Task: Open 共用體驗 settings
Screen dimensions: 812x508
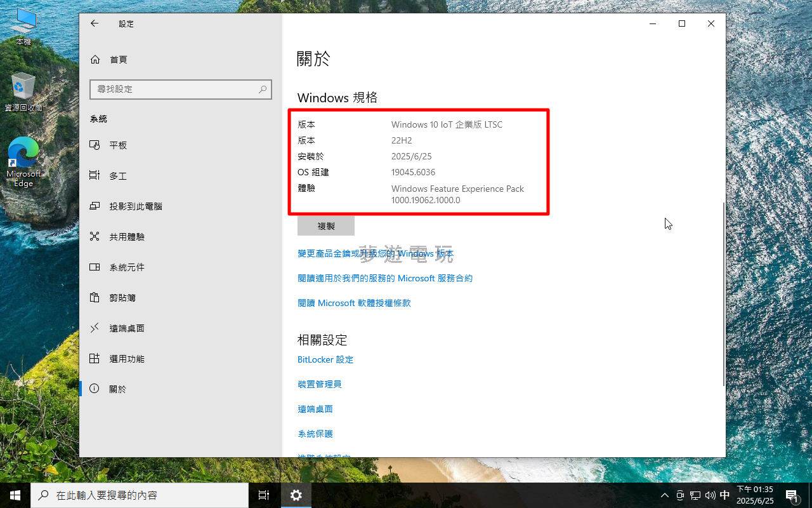Action: (127, 237)
